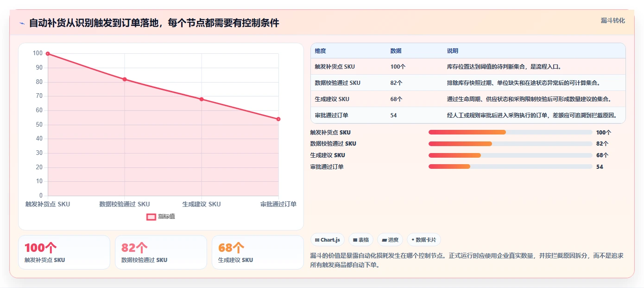The width and height of the screenshot is (644, 288).
Task: Click the 82个 value beside the progress bar
Action: pos(602,144)
